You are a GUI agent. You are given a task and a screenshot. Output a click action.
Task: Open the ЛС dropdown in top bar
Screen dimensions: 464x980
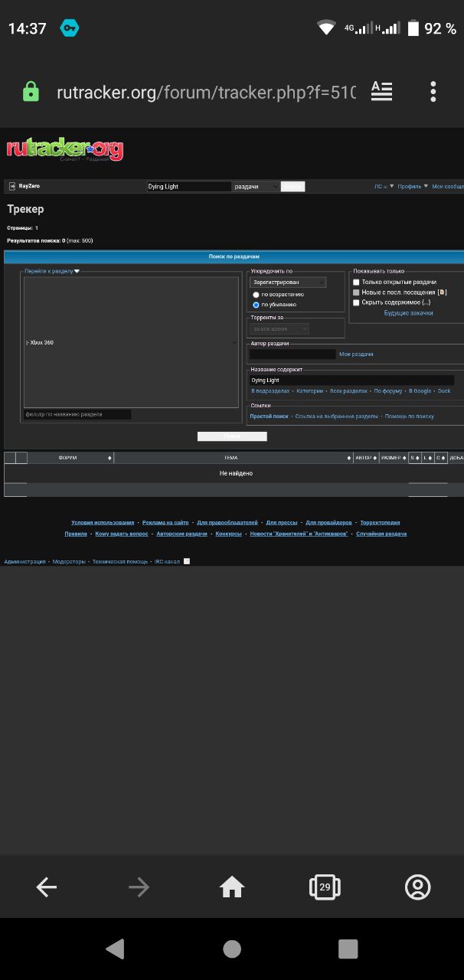(x=384, y=186)
